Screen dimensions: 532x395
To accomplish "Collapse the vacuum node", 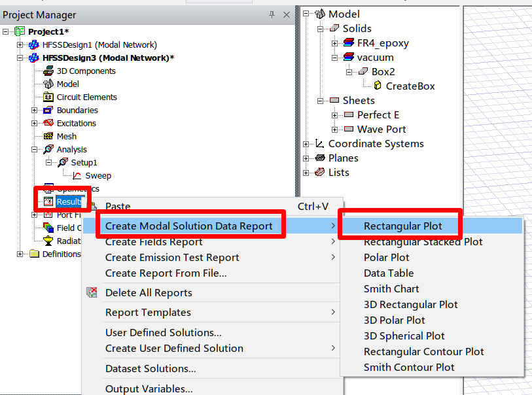I will 334,58.
